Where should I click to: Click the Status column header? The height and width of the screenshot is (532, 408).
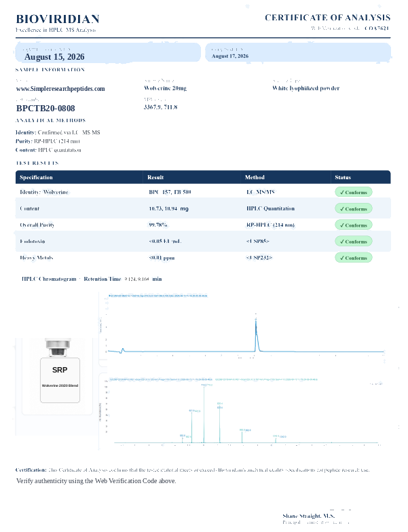click(x=343, y=178)
